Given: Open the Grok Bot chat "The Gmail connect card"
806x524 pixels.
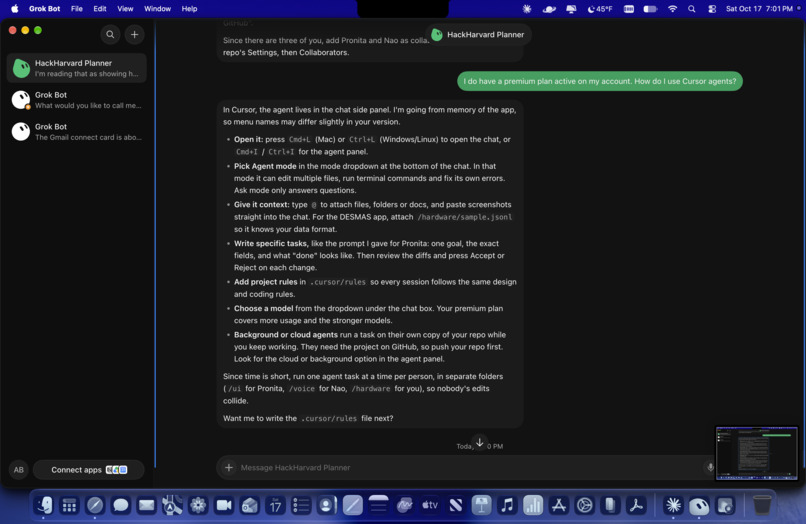Looking at the screenshot, I should pos(77,132).
